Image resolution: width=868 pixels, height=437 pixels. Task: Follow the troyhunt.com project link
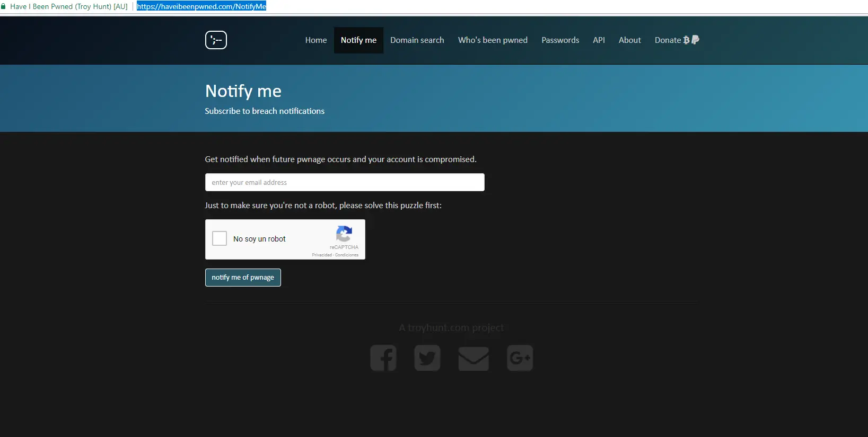click(451, 328)
